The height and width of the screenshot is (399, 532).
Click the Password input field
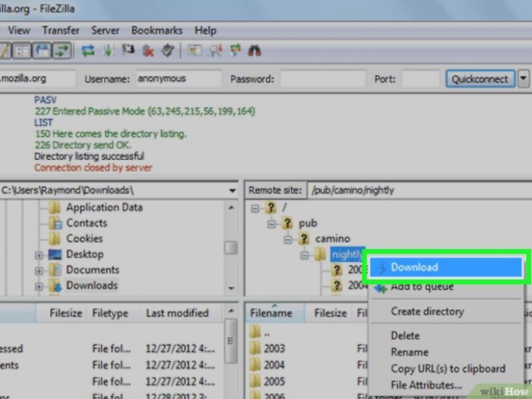pos(323,78)
